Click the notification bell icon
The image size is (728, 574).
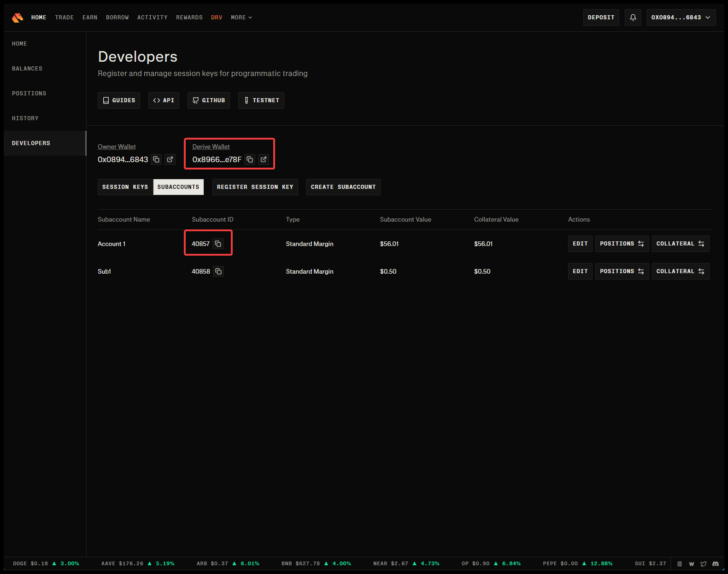(633, 18)
